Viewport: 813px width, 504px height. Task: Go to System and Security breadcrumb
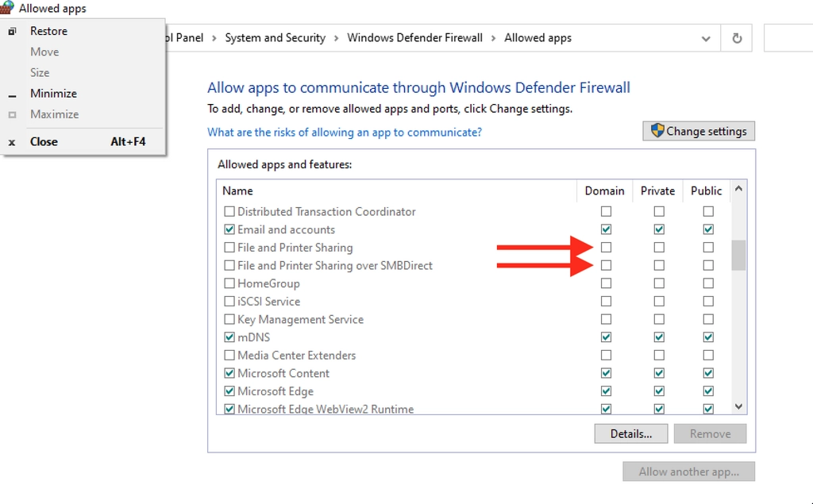(x=275, y=38)
